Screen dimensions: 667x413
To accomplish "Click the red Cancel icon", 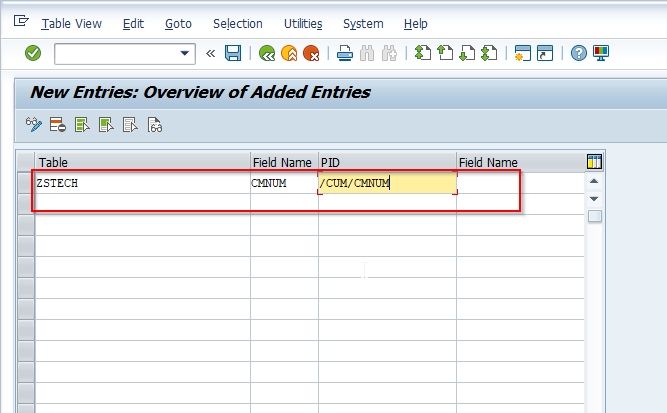I will pyautogui.click(x=311, y=54).
